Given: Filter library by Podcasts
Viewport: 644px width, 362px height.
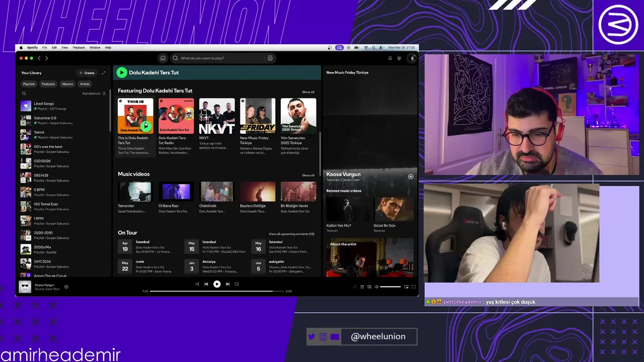Looking at the screenshot, I should click(x=48, y=84).
